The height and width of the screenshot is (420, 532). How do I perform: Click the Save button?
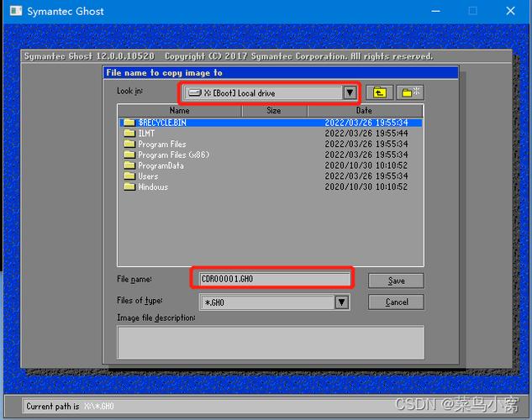(396, 281)
